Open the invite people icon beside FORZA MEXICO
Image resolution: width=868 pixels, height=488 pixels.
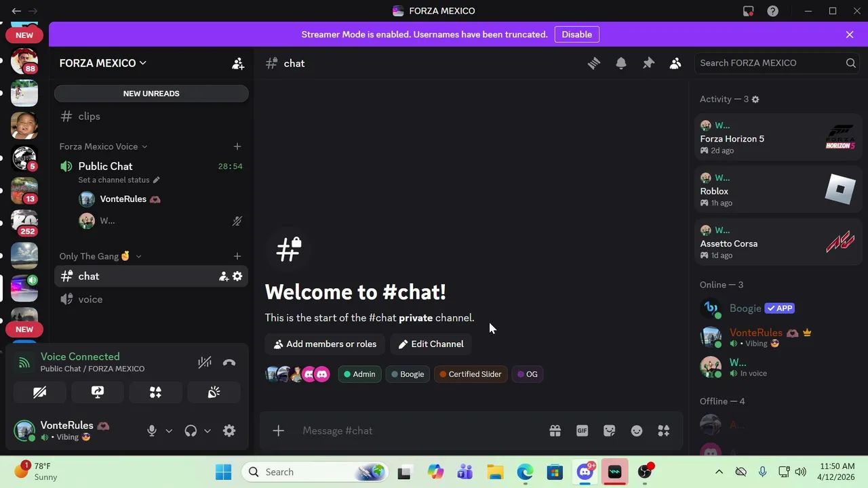238,63
